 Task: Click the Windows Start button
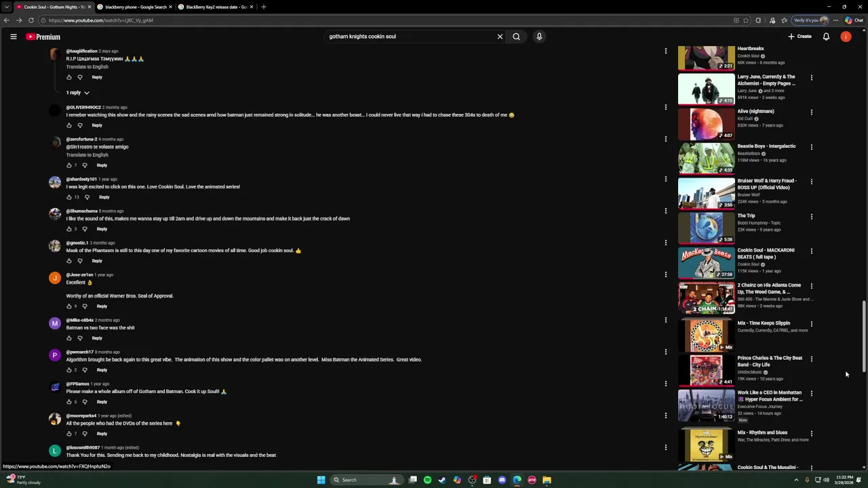pyautogui.click(x=321, y=480)
